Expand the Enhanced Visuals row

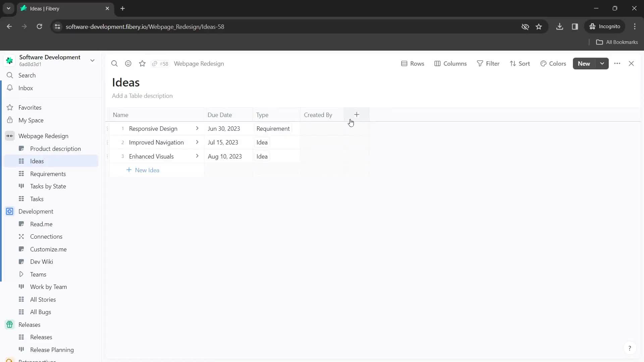(x=197, y=156)
